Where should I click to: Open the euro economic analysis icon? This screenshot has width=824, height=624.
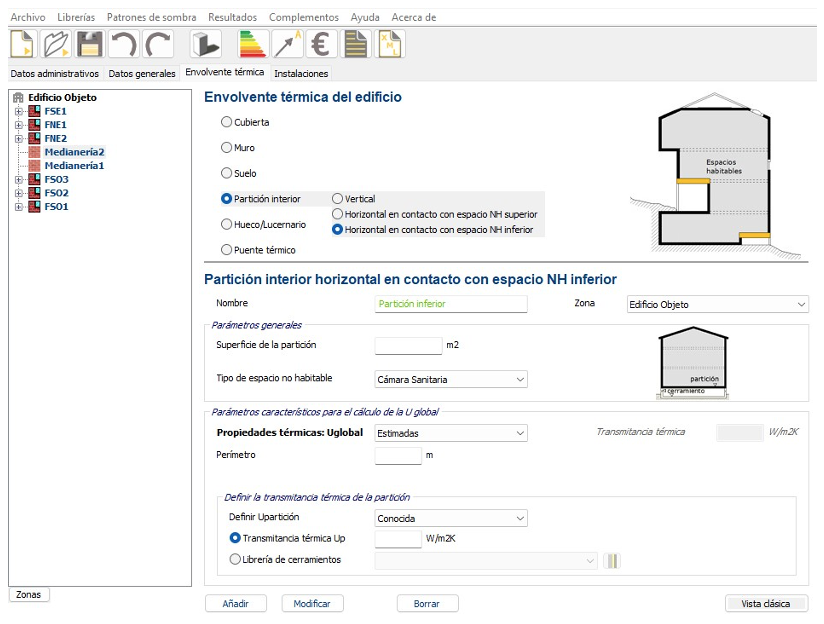coord(320,45)
